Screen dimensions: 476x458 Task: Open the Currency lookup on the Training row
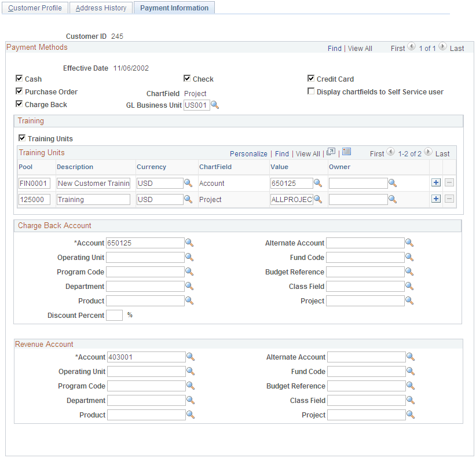[x=188, y=199]
